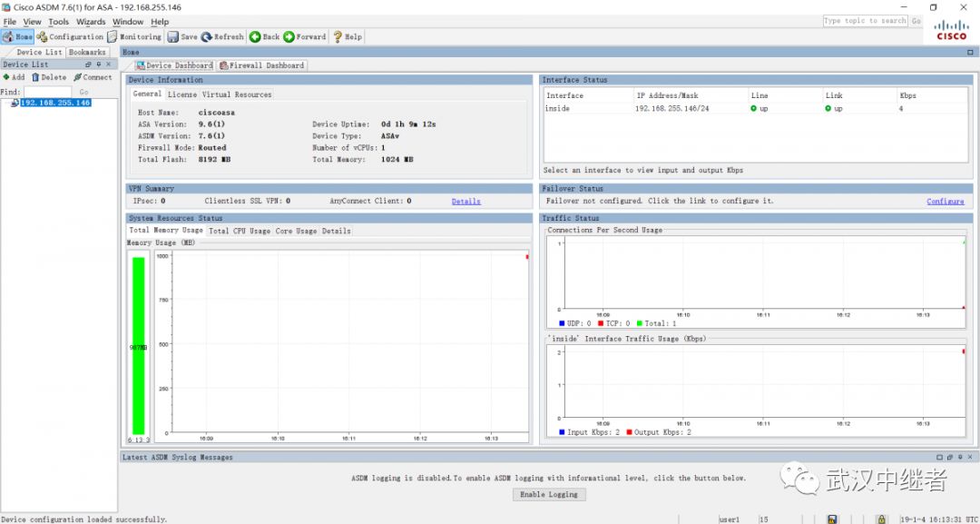Click the Link up indicator for inside
This screenshot has height=524, width=980.
pos(828,109)
